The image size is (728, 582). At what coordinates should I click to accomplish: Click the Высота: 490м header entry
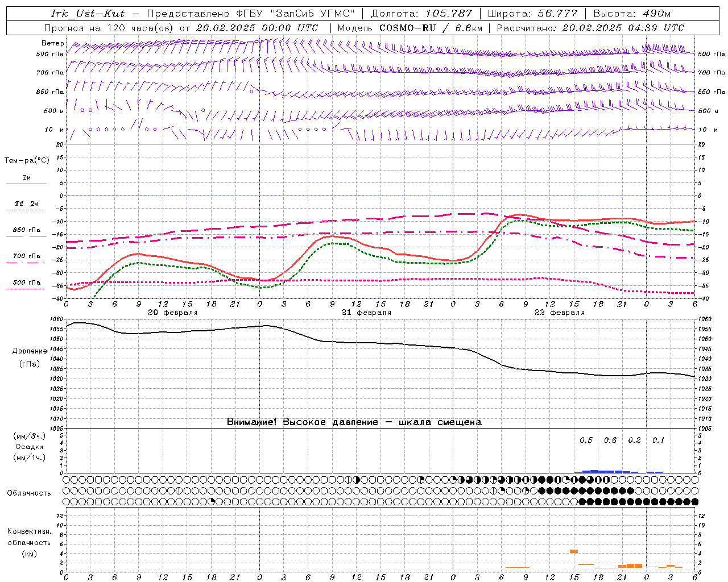click(632, 13)
